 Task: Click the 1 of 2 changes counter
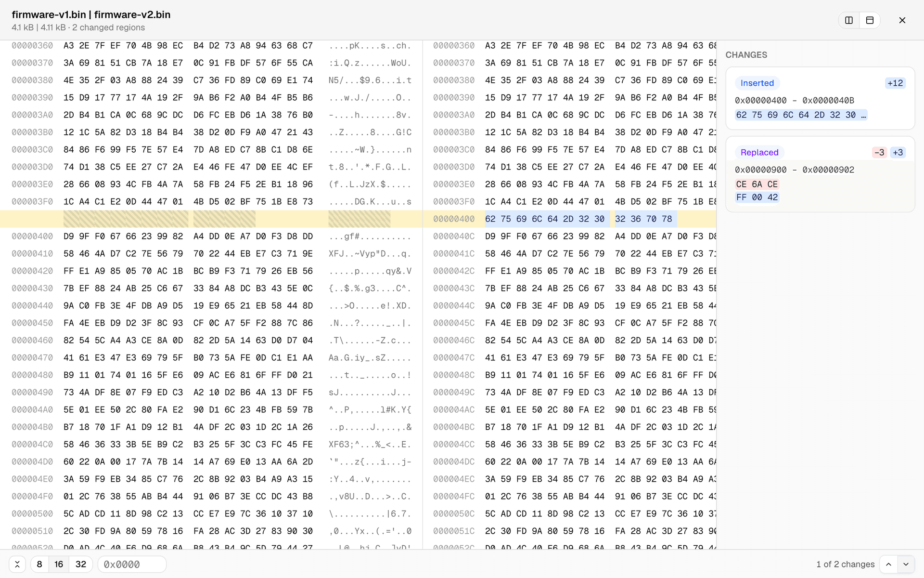coord(845,564)
